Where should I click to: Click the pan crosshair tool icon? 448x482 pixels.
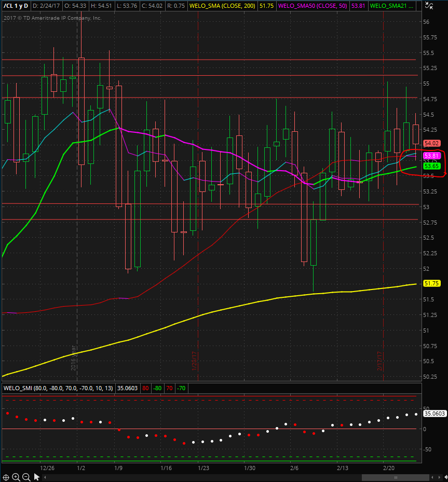coord(6,477)
